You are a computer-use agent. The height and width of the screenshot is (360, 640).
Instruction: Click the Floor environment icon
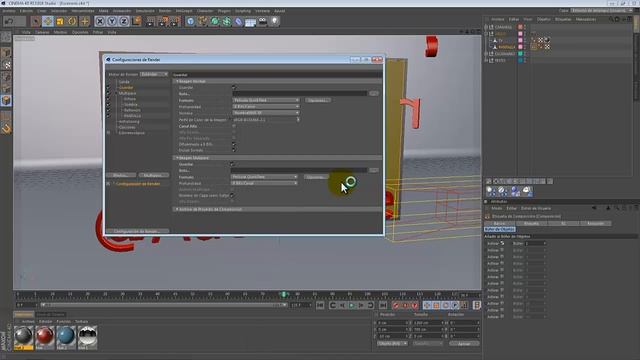pos(250,21)
